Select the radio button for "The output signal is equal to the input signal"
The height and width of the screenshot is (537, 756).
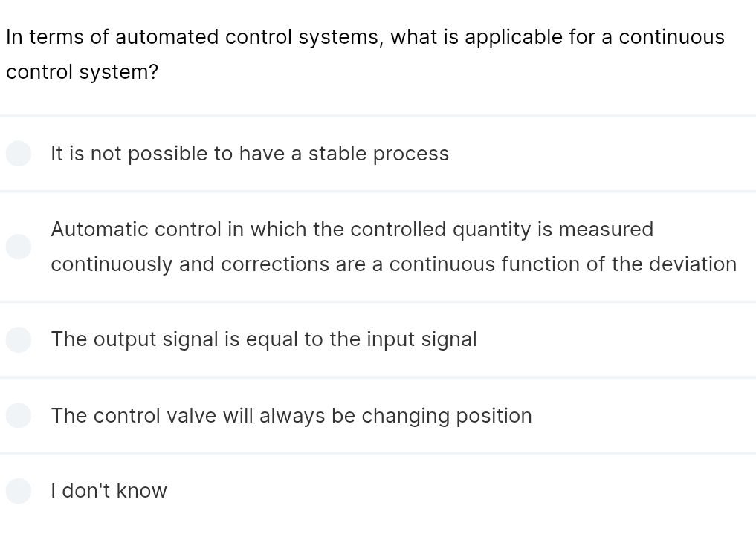coord(19,339)
